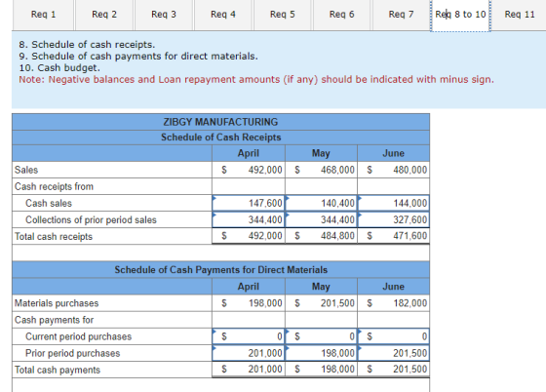Open the Req 2 tab
Image resolution: width=546 pixels, height=392 pixels.
coord(104,15)
